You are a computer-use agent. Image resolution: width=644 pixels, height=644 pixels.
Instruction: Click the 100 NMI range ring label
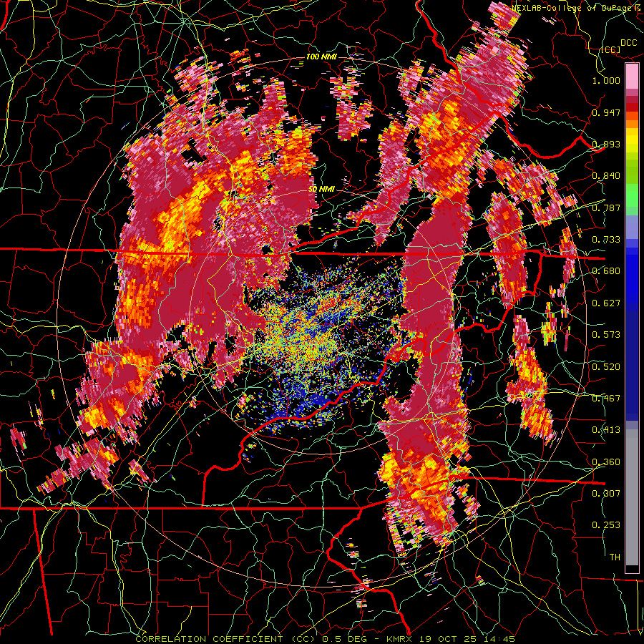point(321,57)
